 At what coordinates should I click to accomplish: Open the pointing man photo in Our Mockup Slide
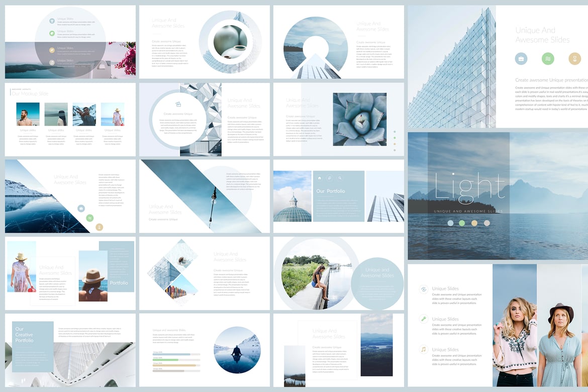[84, 114]
